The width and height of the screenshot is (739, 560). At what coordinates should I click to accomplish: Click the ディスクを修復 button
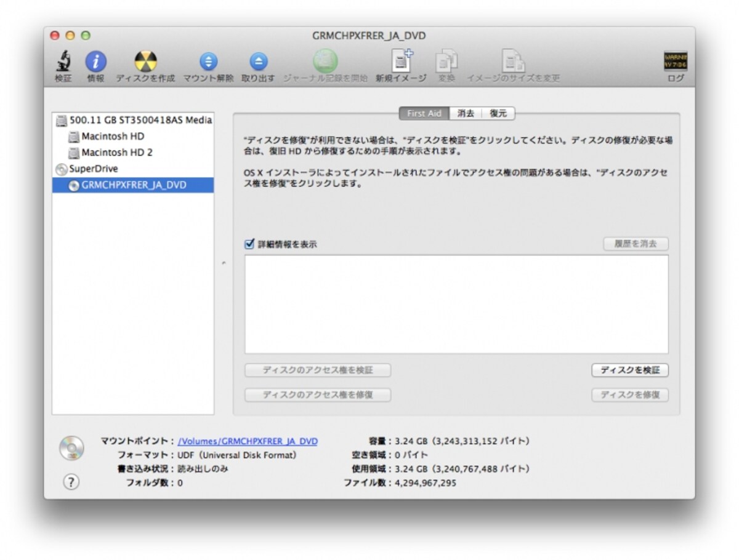coord(630,395)
